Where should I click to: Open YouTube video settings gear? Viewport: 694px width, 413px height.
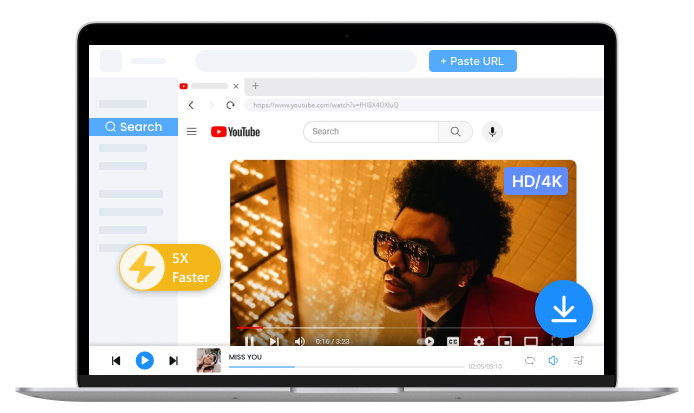pyautogui.click(x=479, y=341)
